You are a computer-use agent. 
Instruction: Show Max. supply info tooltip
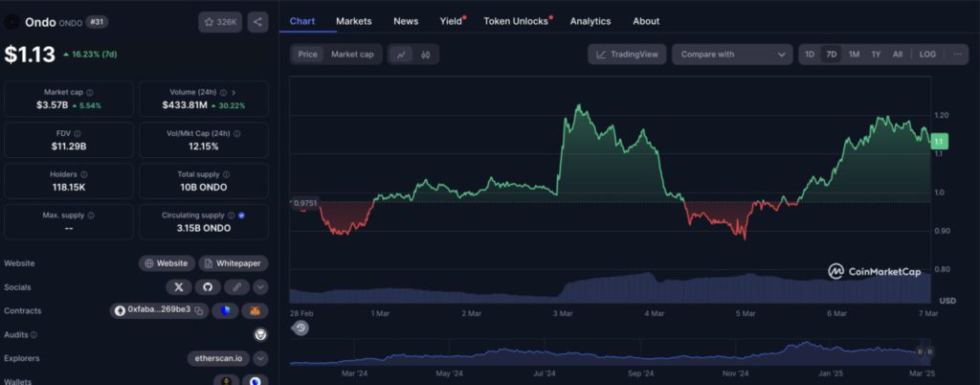(91, 215)
